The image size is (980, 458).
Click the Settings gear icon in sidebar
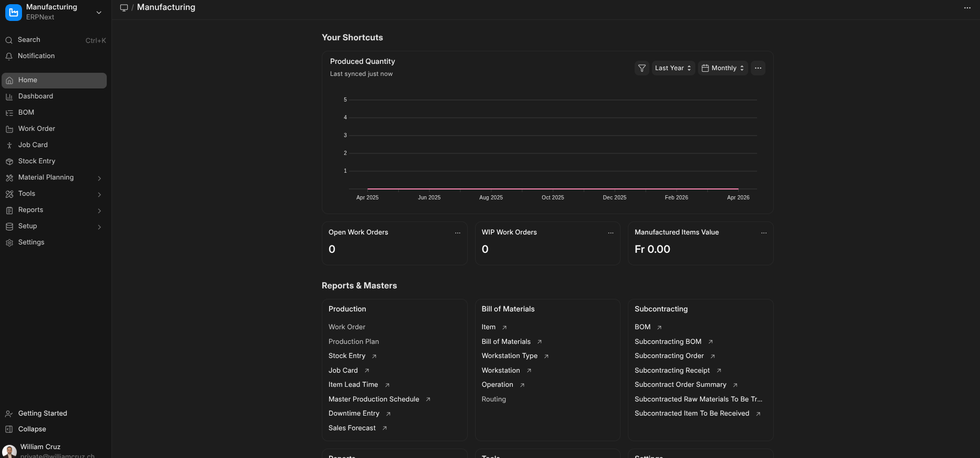(x=9, y=243)
